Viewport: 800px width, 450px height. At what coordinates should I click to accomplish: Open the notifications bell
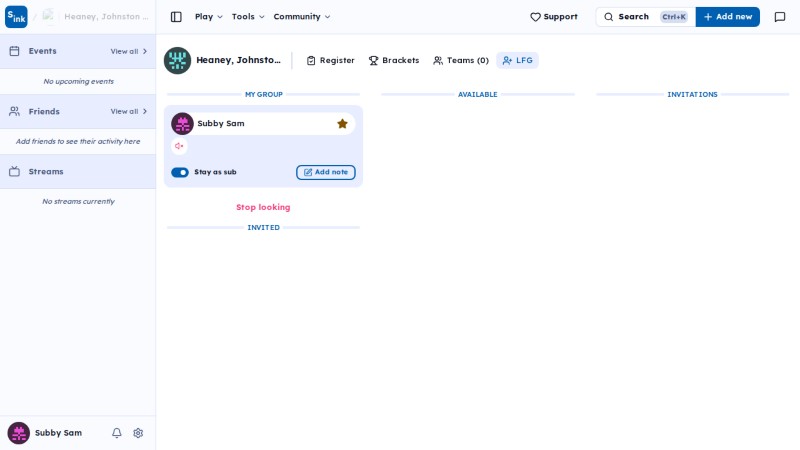point(117,433)
